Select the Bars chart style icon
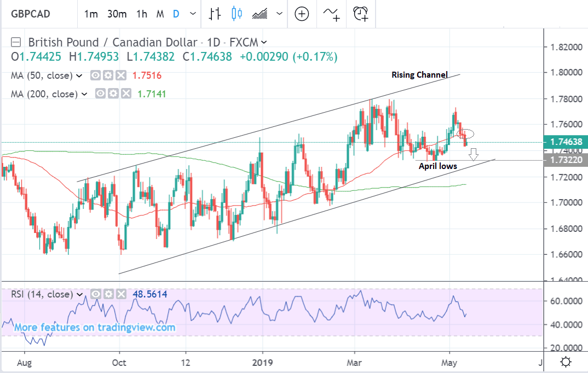 tap(215, 14)
